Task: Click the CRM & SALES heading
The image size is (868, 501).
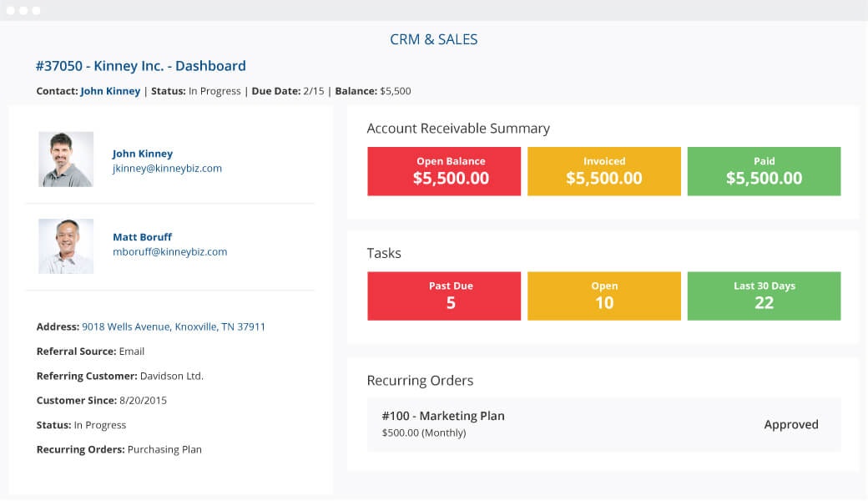Action: 433,39
